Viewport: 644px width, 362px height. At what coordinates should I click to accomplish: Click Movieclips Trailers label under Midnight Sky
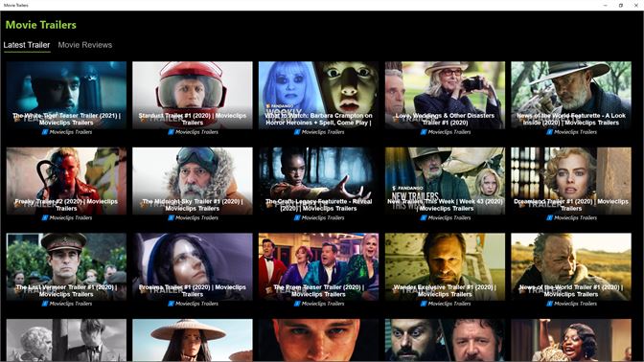(196, 218)
